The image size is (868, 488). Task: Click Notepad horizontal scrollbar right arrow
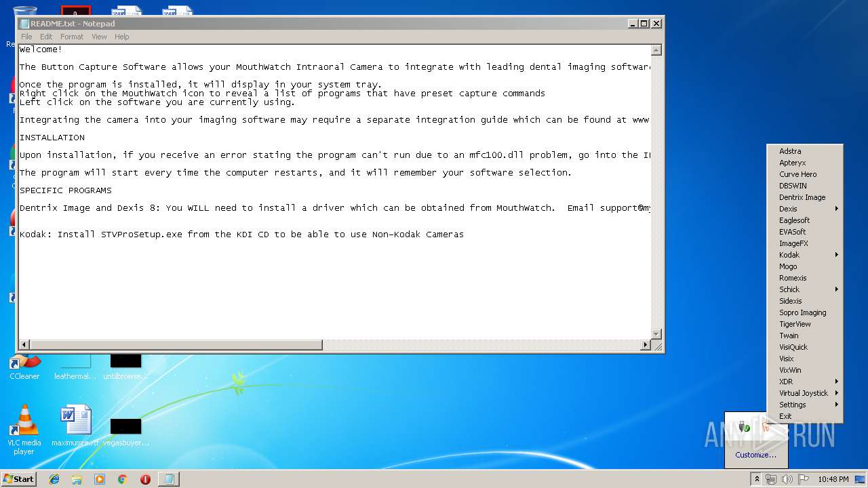click(646, 345)
